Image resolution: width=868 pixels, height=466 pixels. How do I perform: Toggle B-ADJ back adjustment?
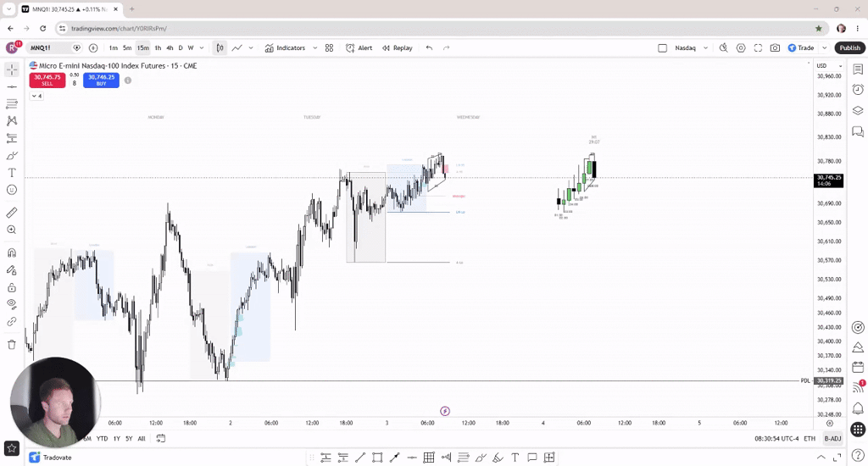click(x=832, y=438)
